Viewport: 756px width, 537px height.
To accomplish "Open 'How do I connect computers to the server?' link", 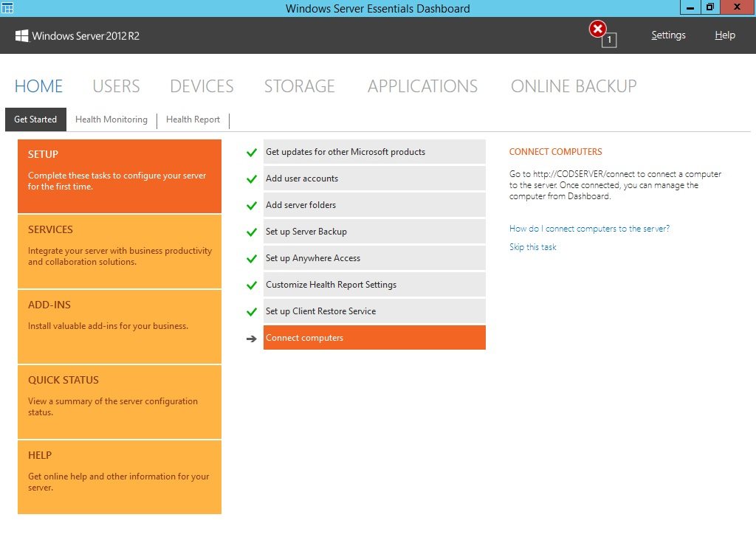I will pos(589,229).
